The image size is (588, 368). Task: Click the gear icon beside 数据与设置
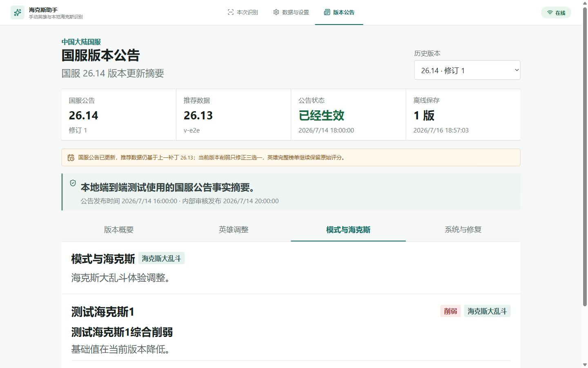coord(276,12)
